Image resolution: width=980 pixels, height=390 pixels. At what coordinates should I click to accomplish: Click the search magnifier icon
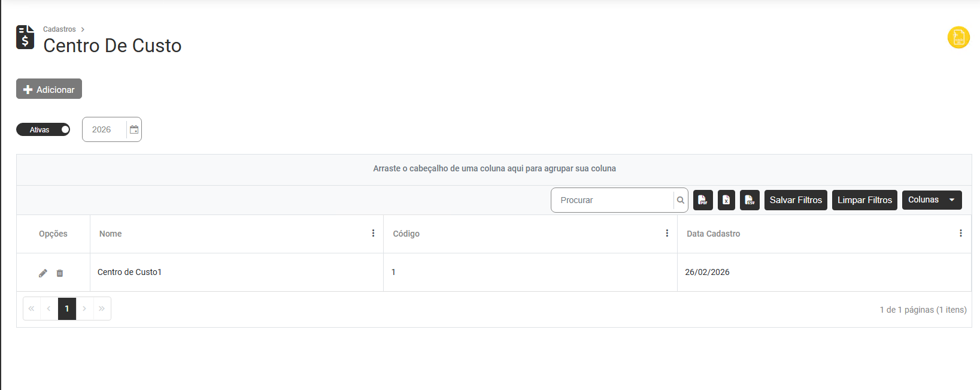(681, 200)
